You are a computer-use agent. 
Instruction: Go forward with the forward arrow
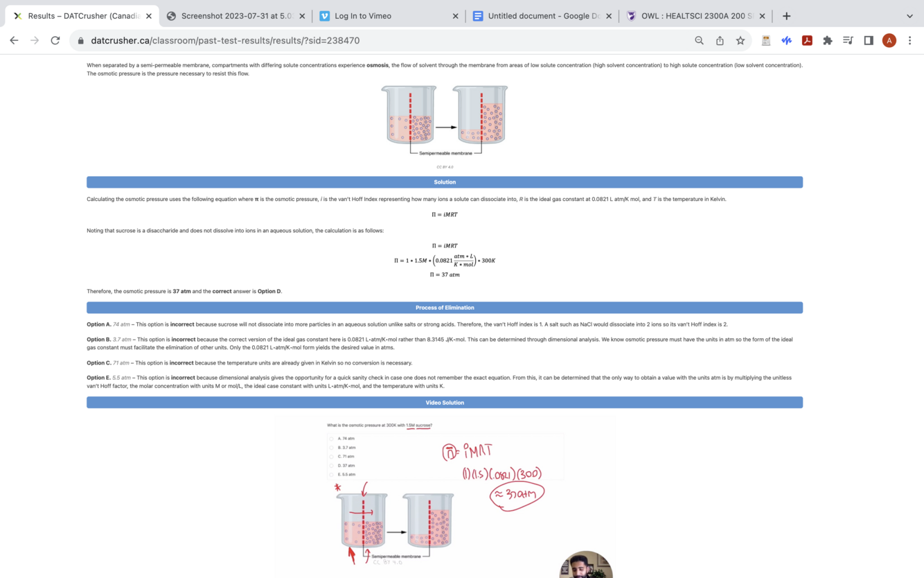35,41
